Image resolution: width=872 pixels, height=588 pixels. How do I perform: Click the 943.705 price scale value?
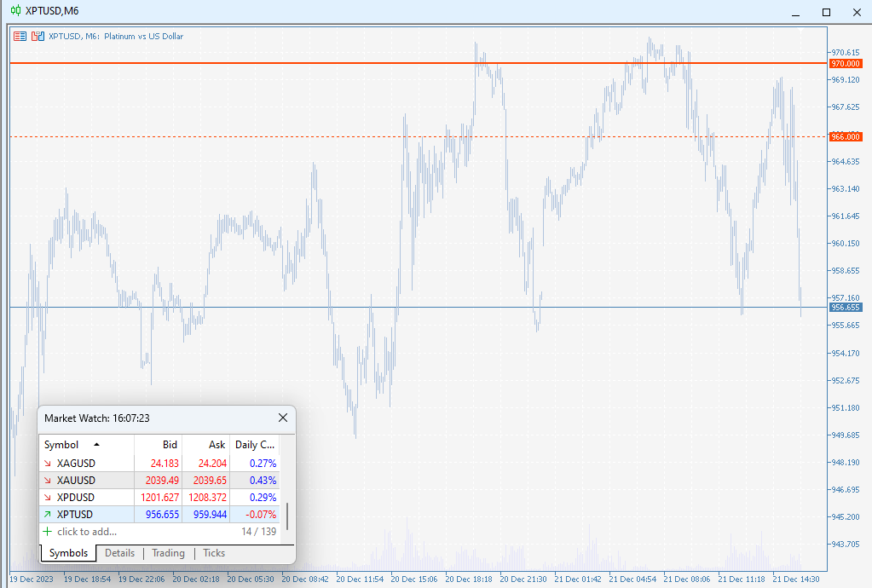click(x=846, y=544)
